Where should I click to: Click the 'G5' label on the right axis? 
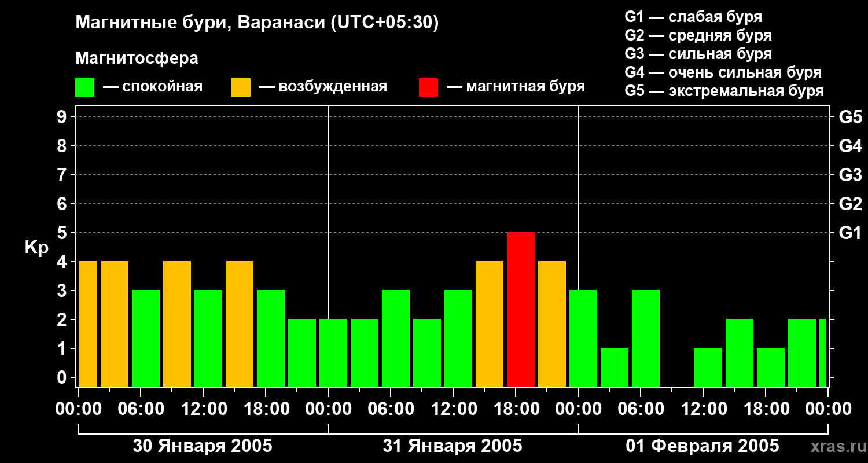click(851, 117)
